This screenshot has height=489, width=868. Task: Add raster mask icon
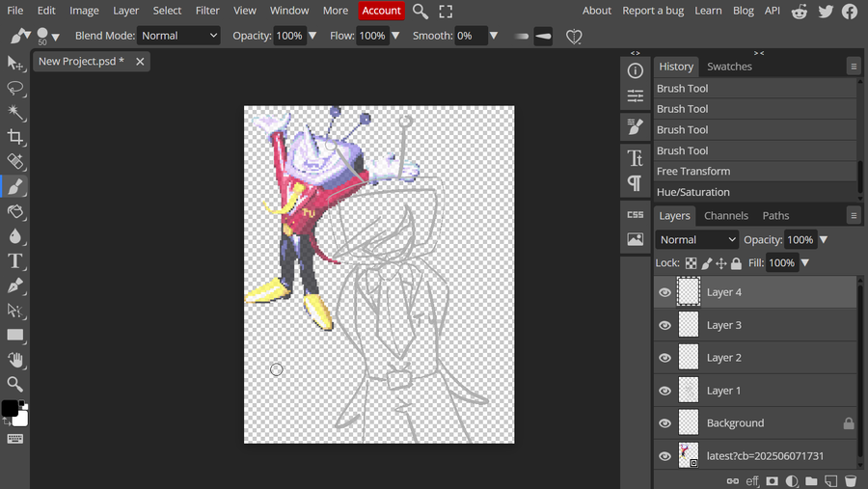(x=772, y=480)
